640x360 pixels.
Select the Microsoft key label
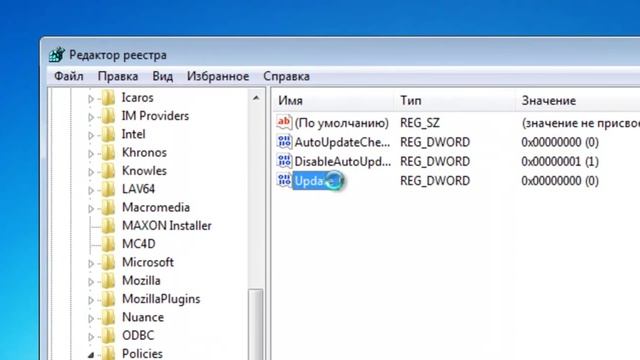(148, 262)
